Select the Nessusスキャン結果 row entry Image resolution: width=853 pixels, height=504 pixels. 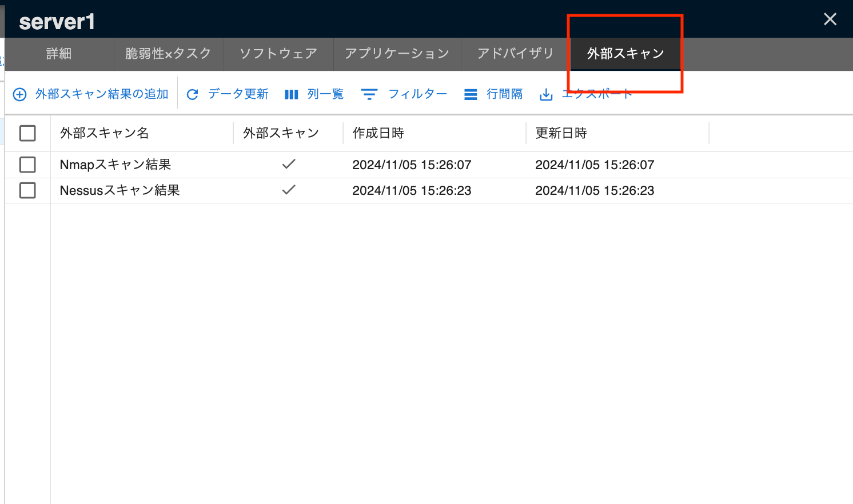point(119,190)
